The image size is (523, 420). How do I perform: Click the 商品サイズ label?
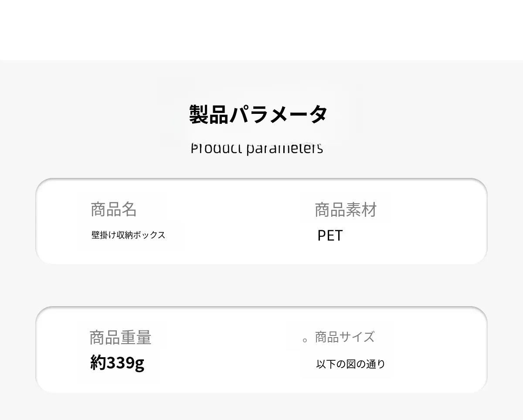(344, 337)
